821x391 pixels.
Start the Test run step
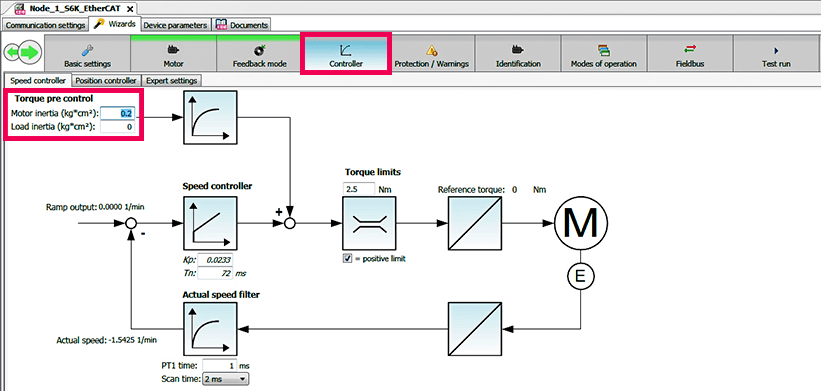(776, 53)
